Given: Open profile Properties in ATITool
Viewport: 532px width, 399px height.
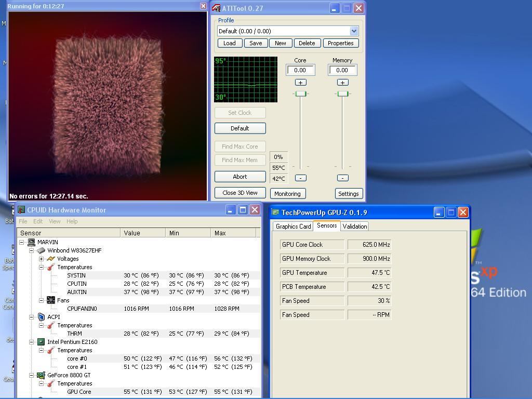Looking at the screenshot, I should 341,43.
